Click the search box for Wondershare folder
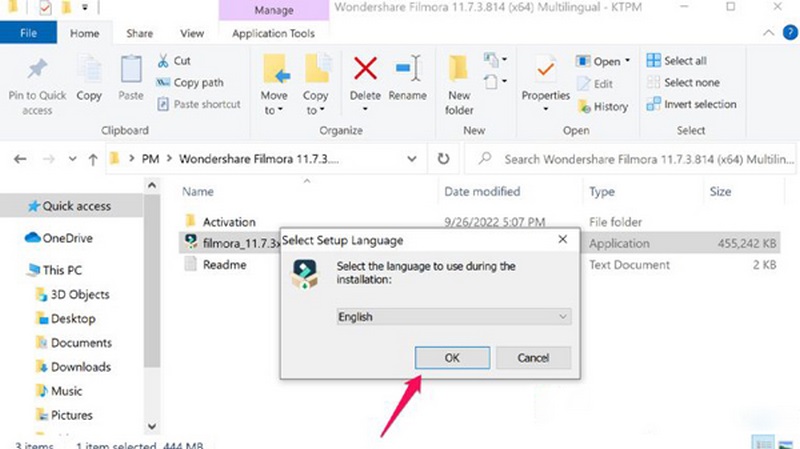This screenshot has width=800, height=449. point(630,159)
